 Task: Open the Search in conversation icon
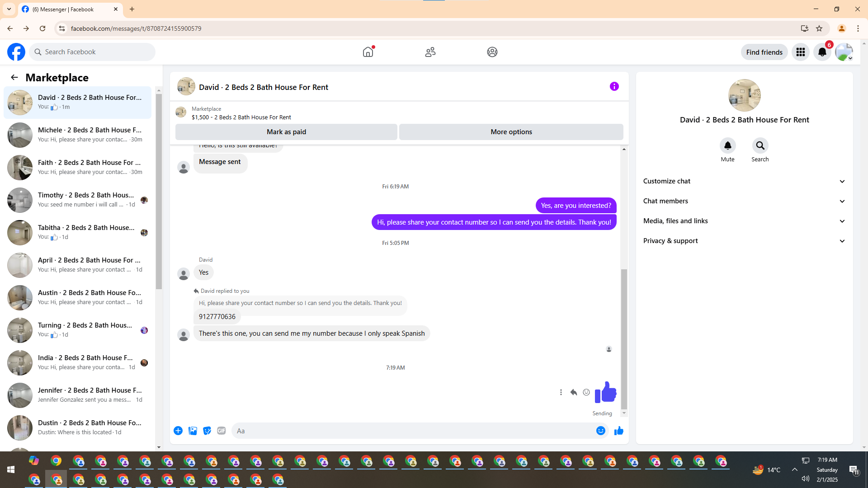760,145
